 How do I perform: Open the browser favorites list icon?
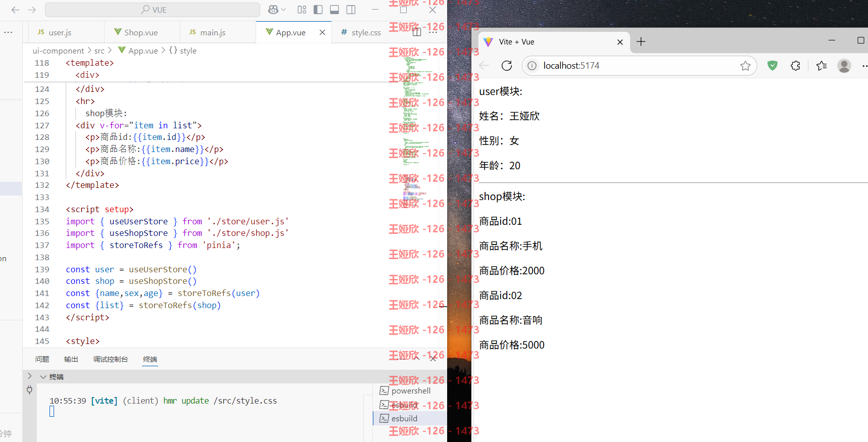click(822, 66)
